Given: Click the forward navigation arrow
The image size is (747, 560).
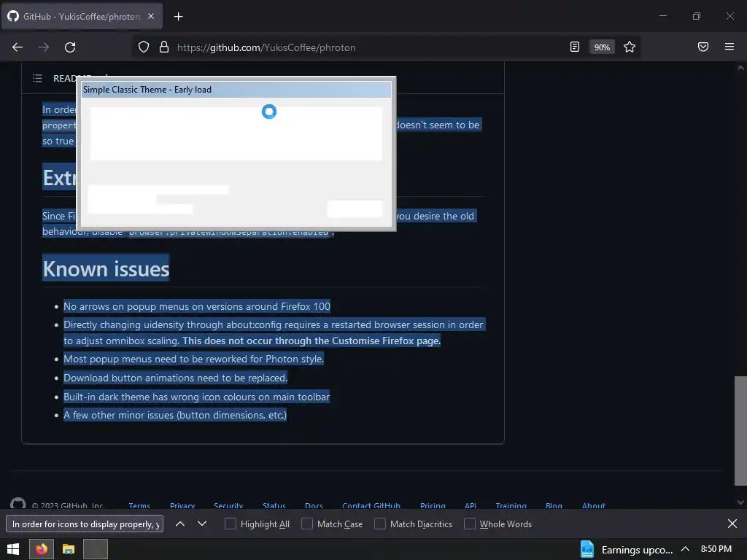Looking at the screenshot, I should pyautogui.click(x=44, y=47).
